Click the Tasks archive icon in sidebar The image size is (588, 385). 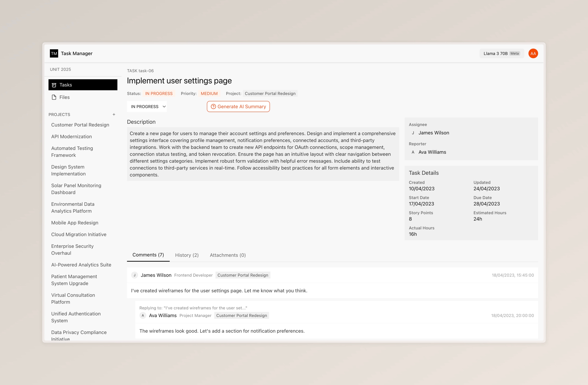(x=54, y=85)
